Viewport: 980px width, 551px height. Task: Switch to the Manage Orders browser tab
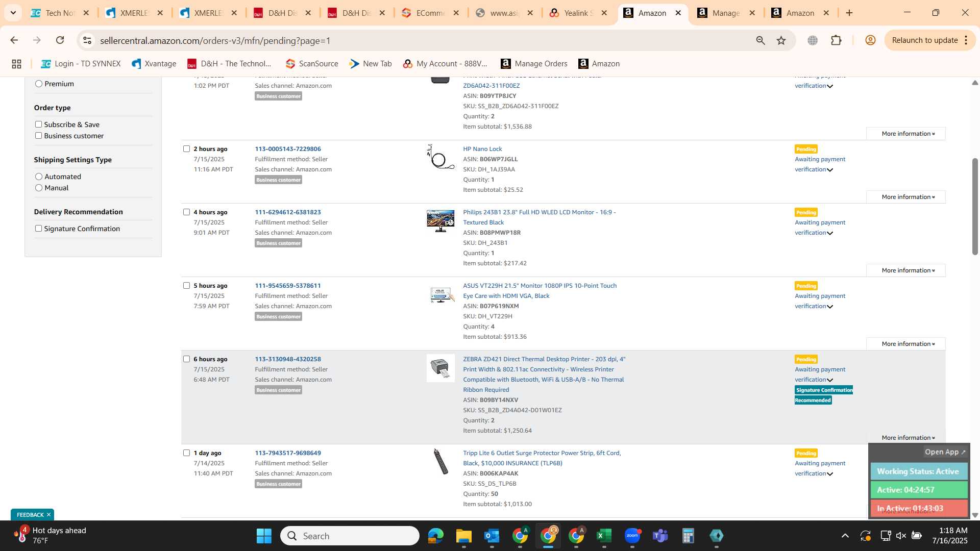[x=725, y=13]
